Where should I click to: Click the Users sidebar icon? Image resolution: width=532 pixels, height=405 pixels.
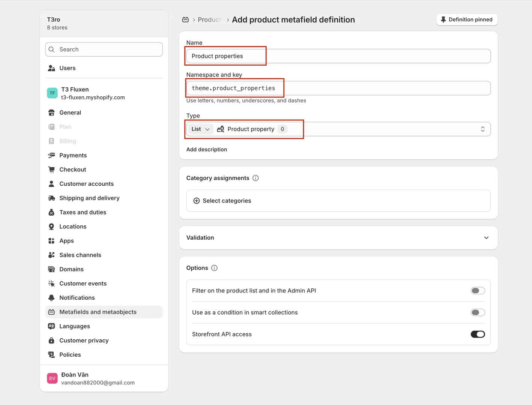pos(51,68)
